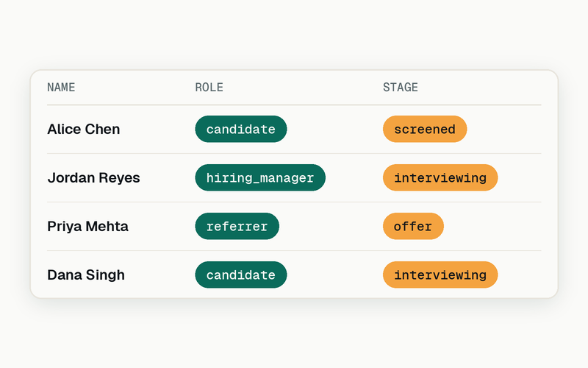Click the NAME column header
Image resolution: width=588 pixels, height=368 pixels.
coord(61,88)
